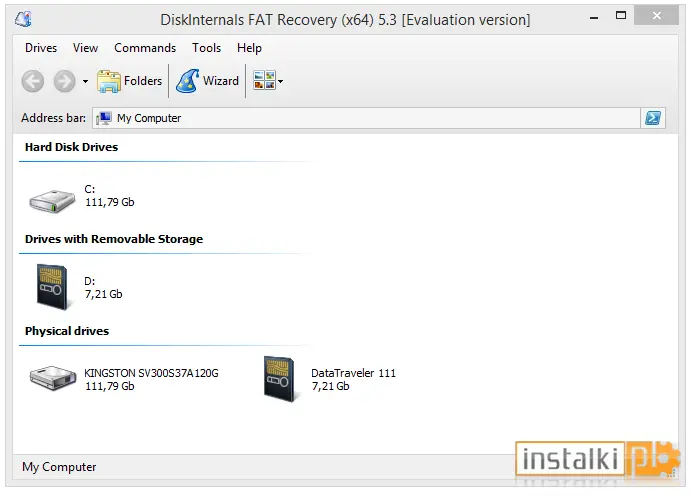Screen dimensions: 693x496
Task: Launch the recovery Wizard
Action: 207,81
